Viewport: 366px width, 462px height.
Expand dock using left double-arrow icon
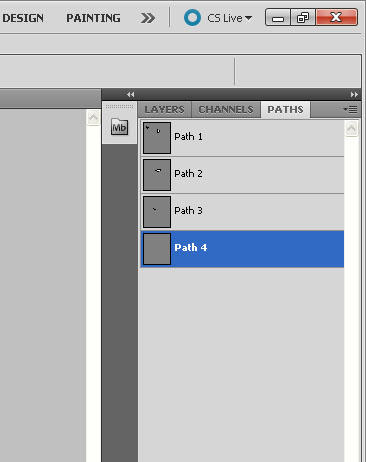tap(131, 95)
